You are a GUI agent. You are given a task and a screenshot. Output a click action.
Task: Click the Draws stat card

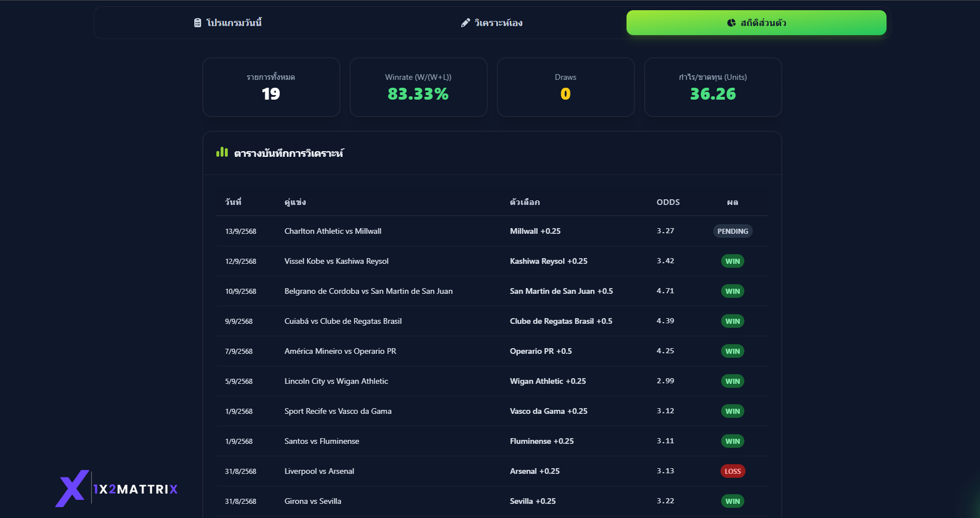point(565,87)
